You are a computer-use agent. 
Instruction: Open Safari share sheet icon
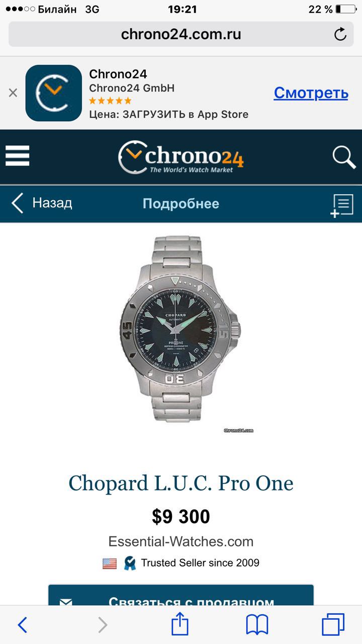180,624
